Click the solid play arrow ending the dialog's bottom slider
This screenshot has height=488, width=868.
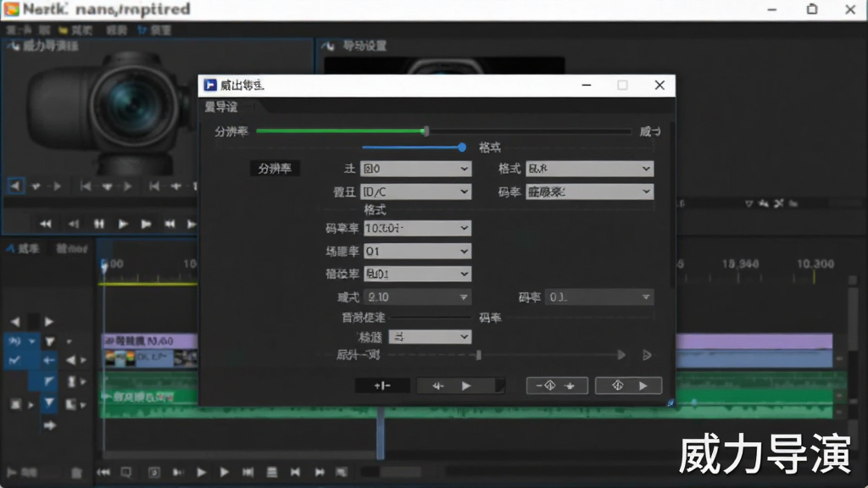(x=621, y=355)
